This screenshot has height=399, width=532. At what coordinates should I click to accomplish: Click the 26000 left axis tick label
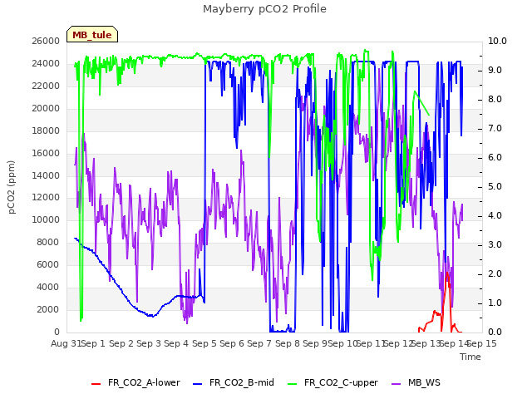point(46,41)
